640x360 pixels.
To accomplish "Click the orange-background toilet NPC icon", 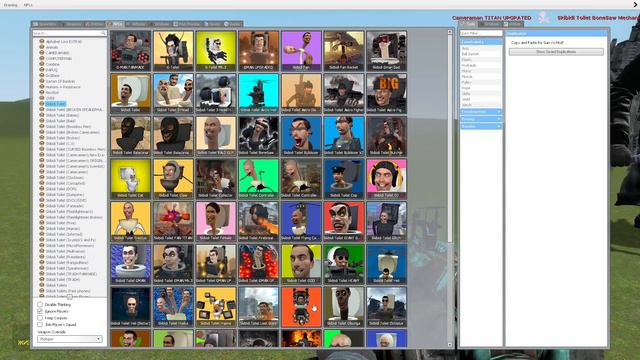I will [301, 307].
